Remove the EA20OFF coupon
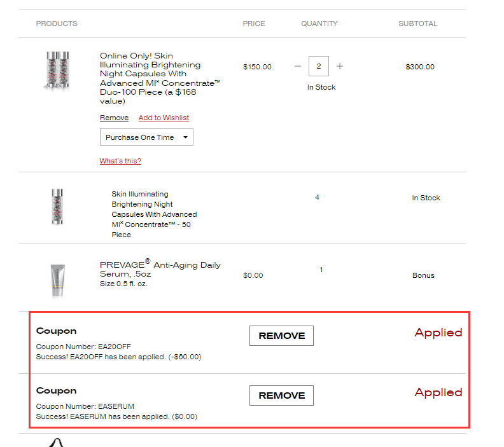504x447 pixels. pos(281,336)
